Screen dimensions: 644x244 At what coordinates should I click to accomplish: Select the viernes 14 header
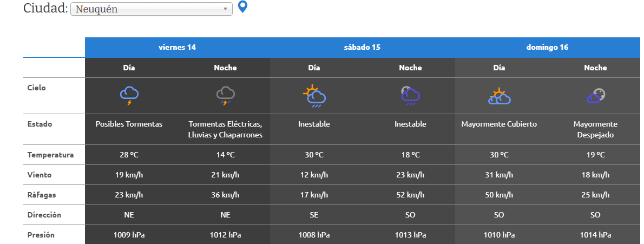point(177,47)
